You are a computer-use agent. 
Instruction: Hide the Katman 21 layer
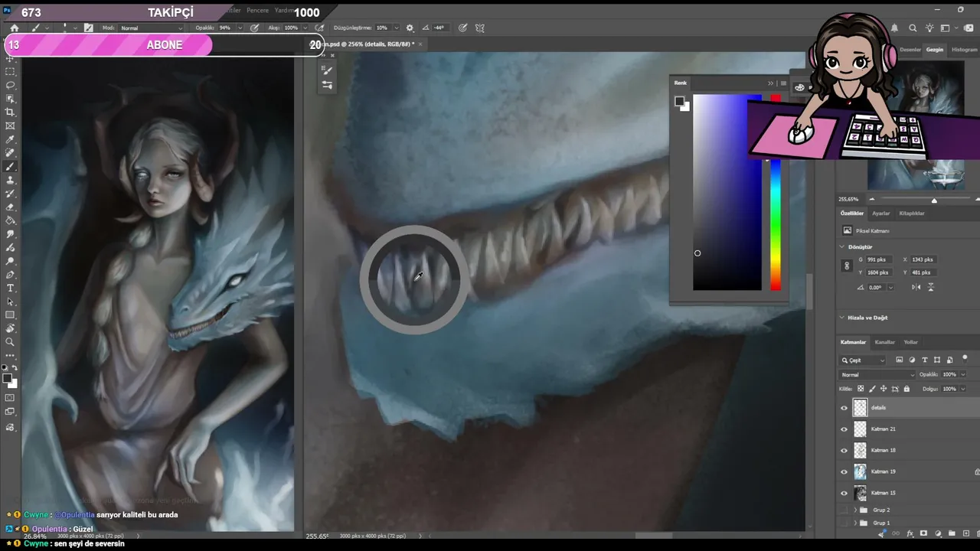[844, 429]
